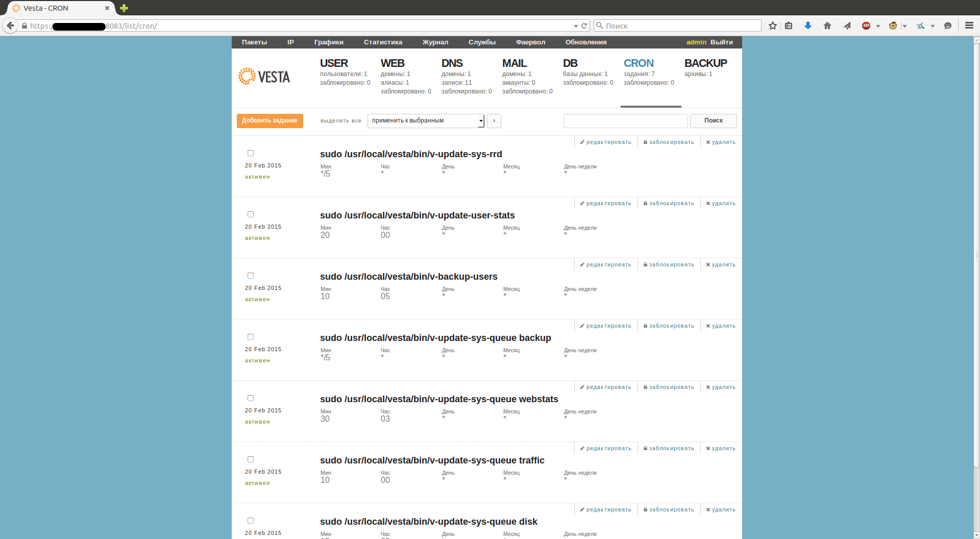Select checkbox for v-update-sys-queue backup job
Screen dimensions: 980x539
251,337
